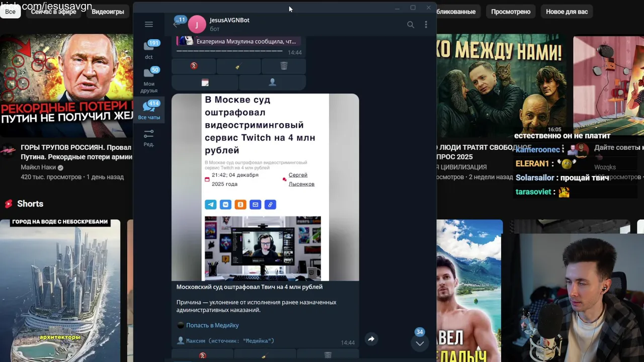
Task: Open the Майкл Наки channel link
Action: click(38, 167)
